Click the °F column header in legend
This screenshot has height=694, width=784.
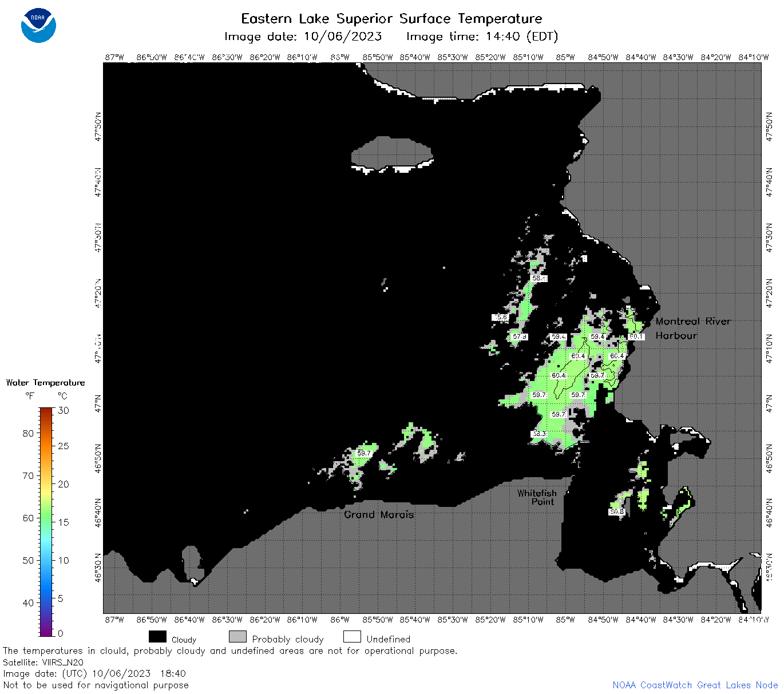tap(30, 396)
